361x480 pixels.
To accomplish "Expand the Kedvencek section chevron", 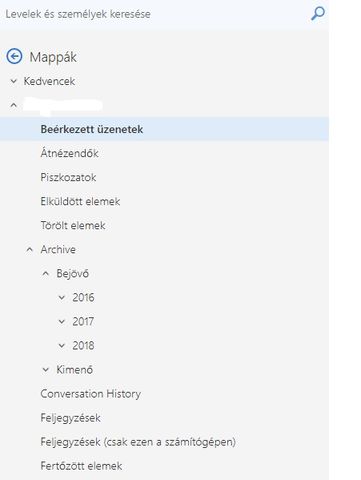I will pyautogui.click(x=14, y=81).
